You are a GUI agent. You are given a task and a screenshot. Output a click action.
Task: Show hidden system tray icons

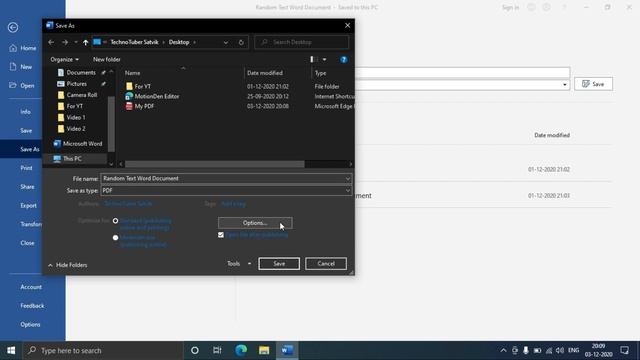point(503,351)
